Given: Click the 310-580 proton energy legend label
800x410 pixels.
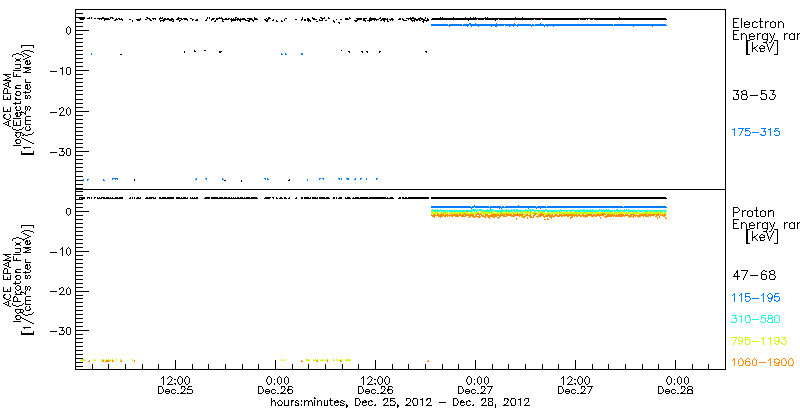Looking at the screenshot, I should [x=756, y=320].
